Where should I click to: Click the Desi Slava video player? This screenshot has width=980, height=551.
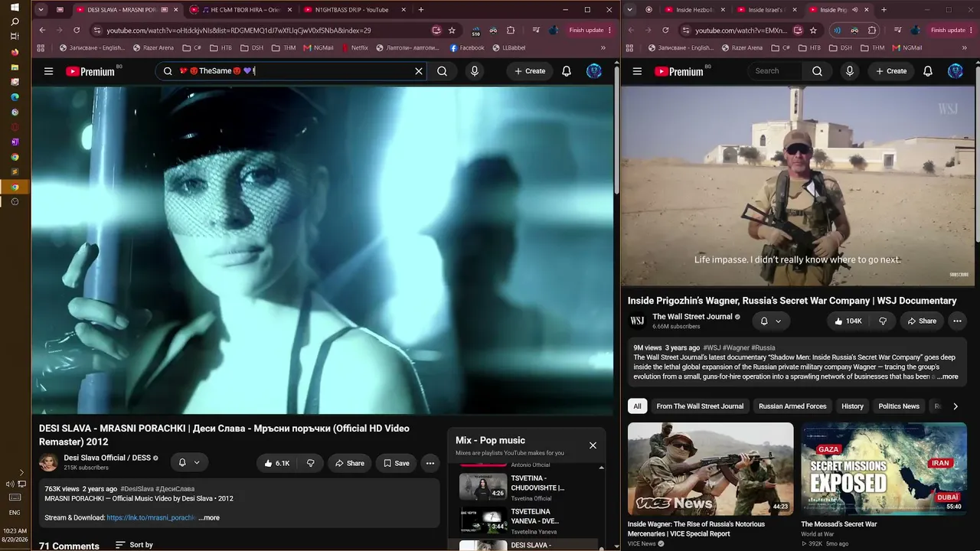[x=322, y=250]
